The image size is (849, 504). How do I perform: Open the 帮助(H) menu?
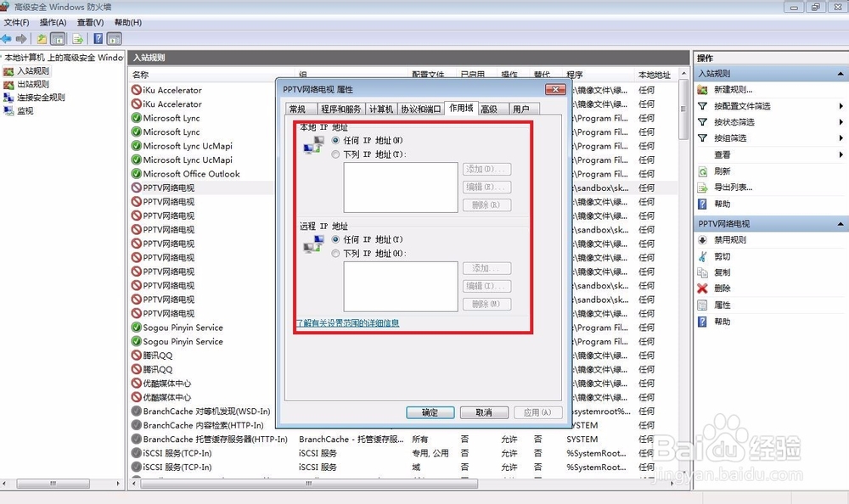[x=128, y=22]
